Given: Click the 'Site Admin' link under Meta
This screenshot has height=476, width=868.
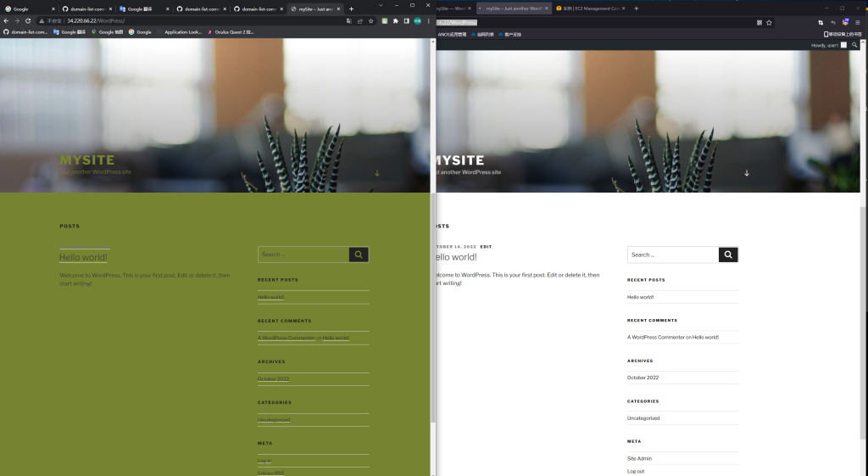Looking at the screenshot, I should pos(639,458).
